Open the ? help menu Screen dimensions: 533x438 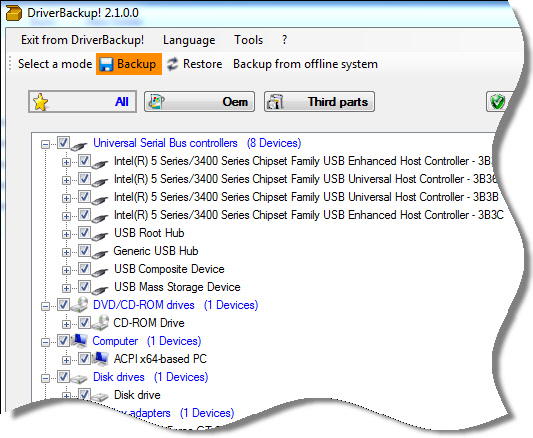[x=284, y=40]
